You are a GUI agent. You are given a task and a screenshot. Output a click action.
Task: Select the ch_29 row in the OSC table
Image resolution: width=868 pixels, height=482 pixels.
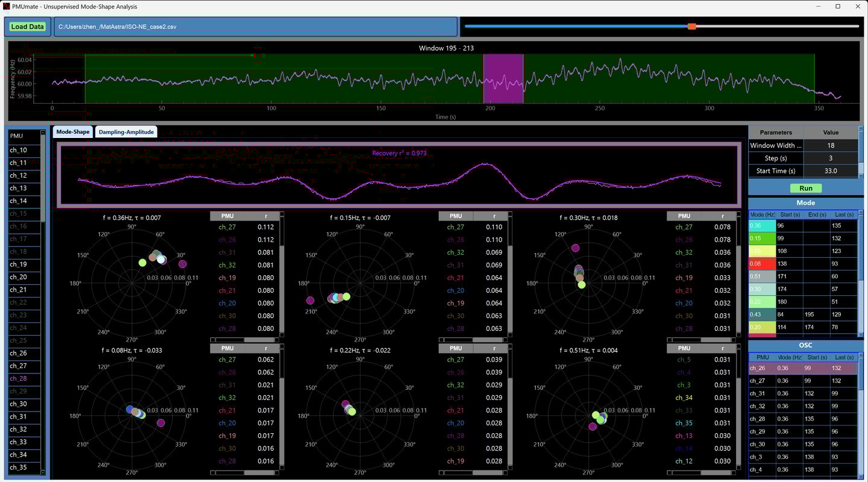click(x=803, y=431)
